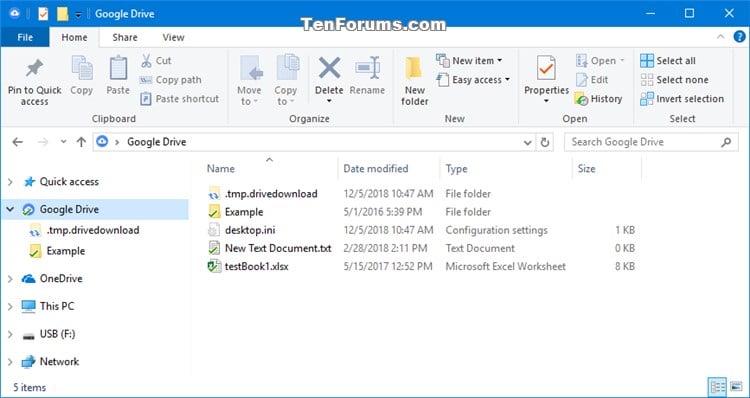This screenshot has width=750, height=398.
Task: Open the Properties dropdown arrow
Action: click(546, 101)
